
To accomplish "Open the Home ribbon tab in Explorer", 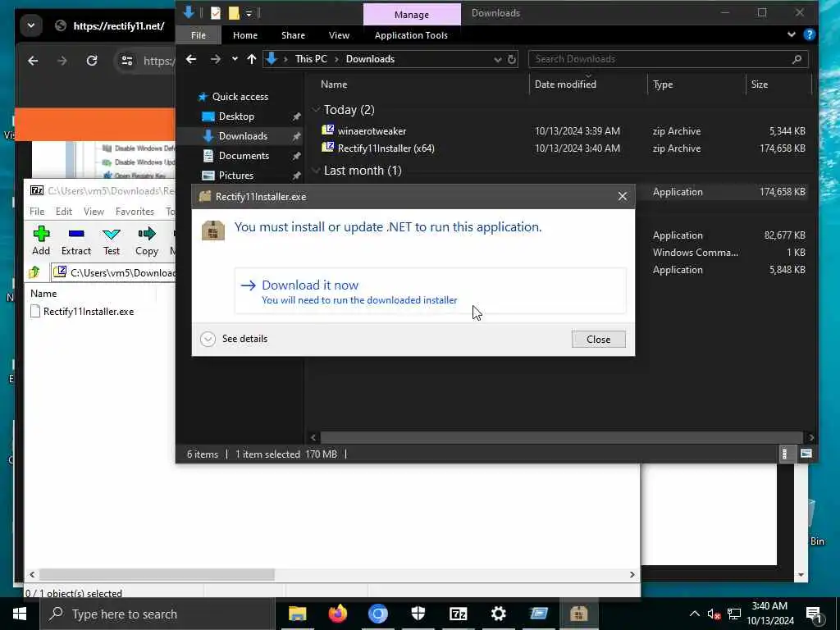I will (244, 35).
